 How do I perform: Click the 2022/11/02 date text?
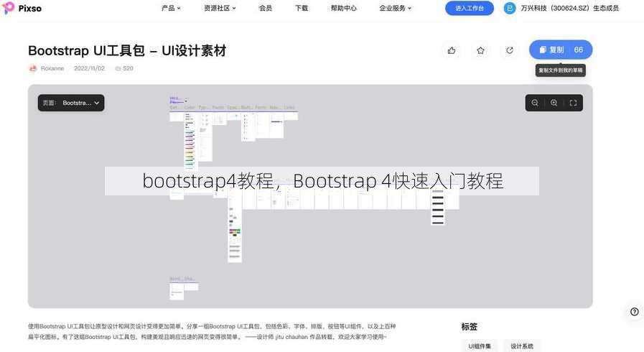click(89, 68)
